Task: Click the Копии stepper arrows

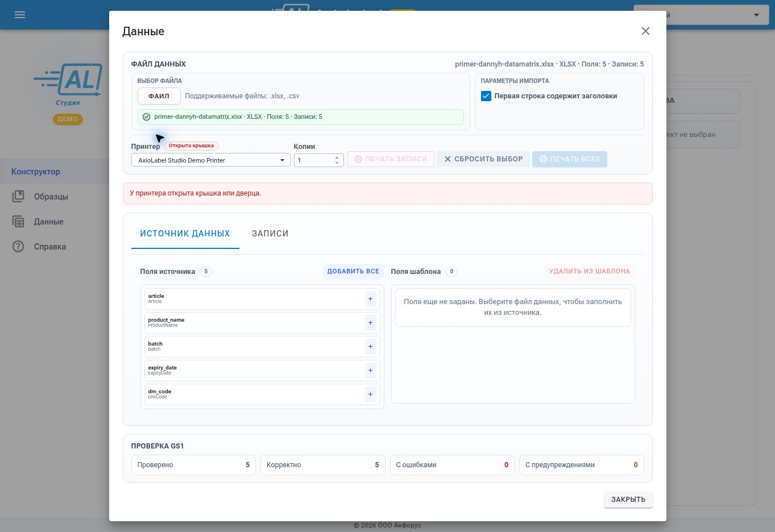Action: coord(337,160)
